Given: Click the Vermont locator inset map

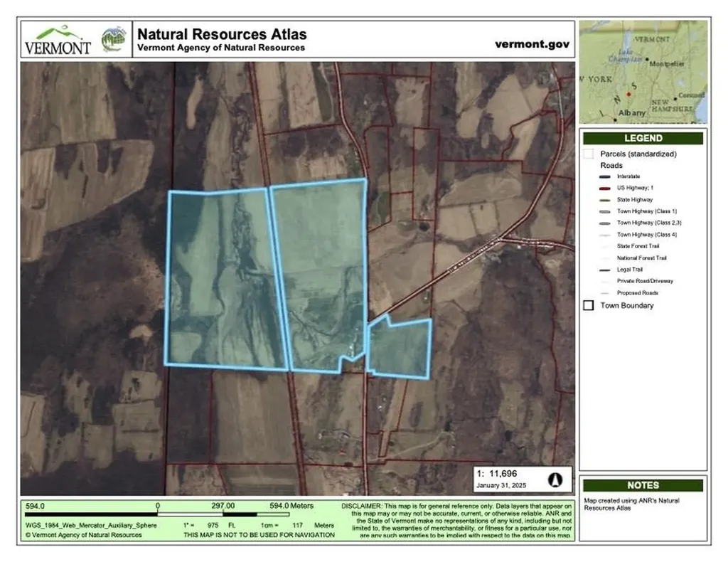Looking at the screenshot, I should (x=643, y=72).
